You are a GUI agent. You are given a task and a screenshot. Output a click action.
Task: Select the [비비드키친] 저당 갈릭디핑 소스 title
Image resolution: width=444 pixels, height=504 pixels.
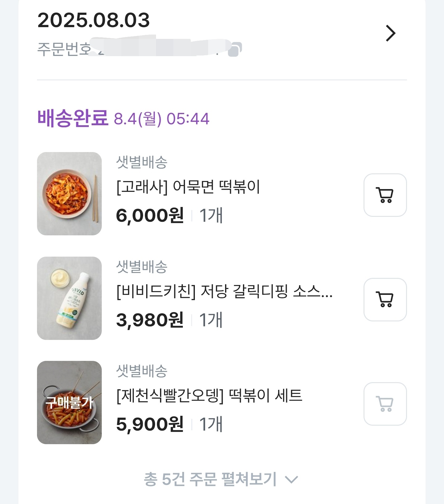(224, 291)
